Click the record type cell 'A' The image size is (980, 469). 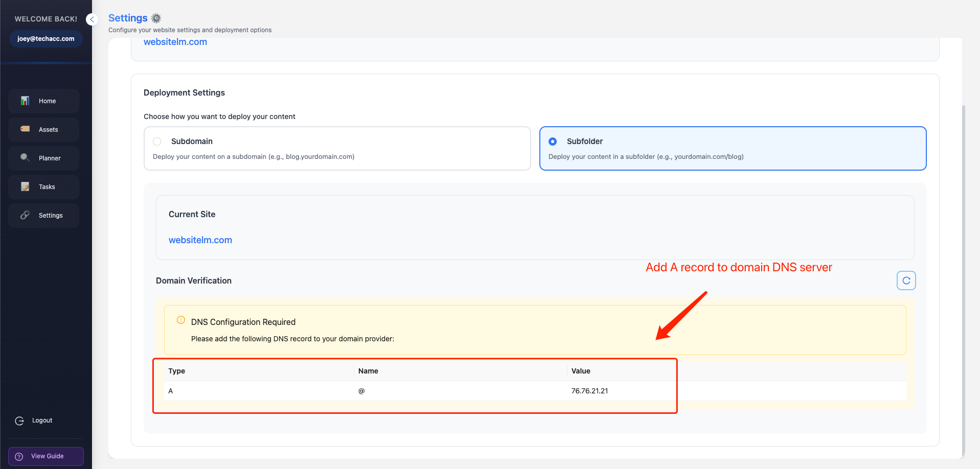(171, 391)
